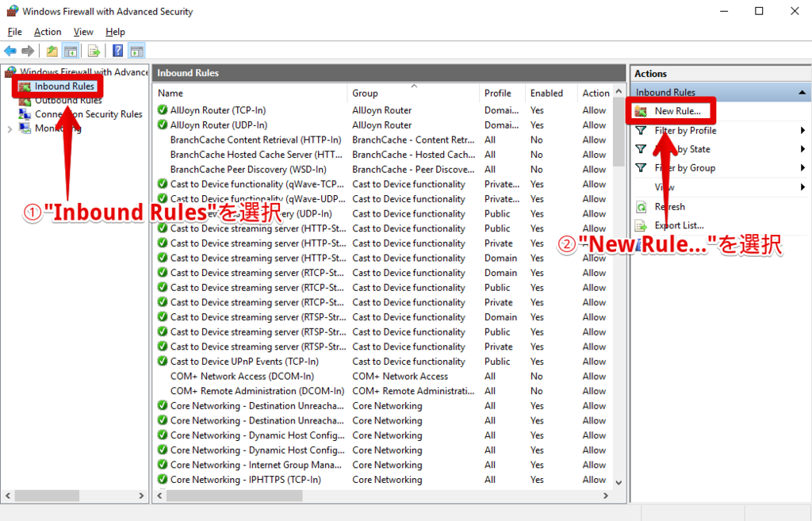812x521 pixels.
Task: Click check icon of Core Networking - Internet Group Mana...
Action: (x=163, y=465)
